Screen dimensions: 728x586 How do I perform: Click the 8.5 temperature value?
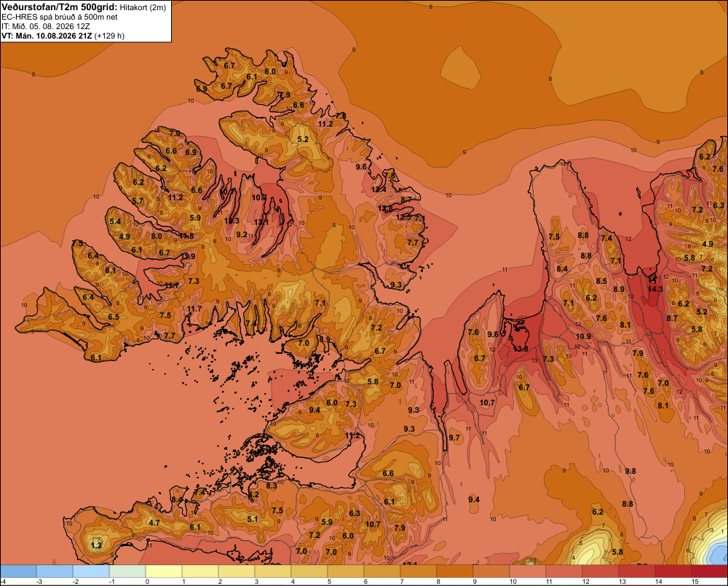click(x=601, y=281)
